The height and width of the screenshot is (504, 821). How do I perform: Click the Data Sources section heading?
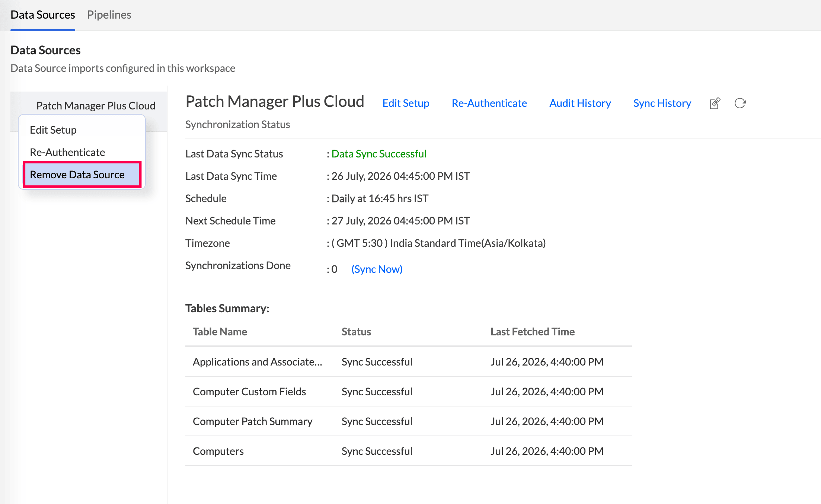[x=45, y=50]
